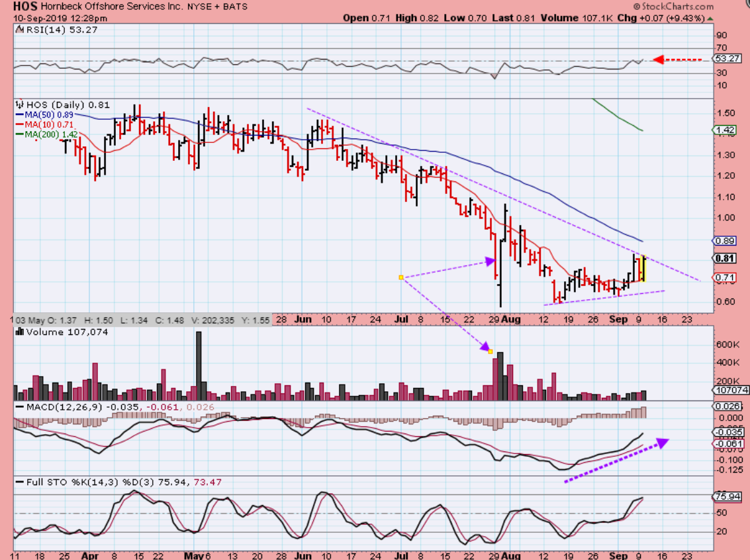Click the Hornbeck Offshore Services Inc. company name

click(x=111, y=7)
